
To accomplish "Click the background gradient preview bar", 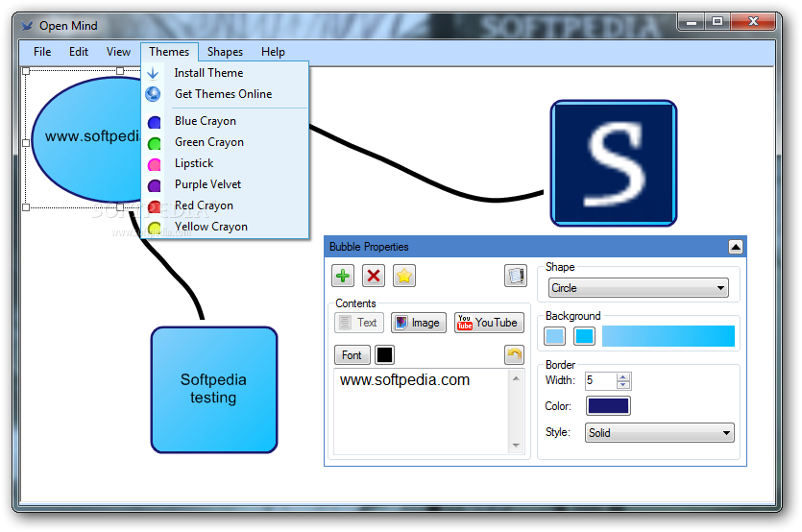I will coord(668,336).
